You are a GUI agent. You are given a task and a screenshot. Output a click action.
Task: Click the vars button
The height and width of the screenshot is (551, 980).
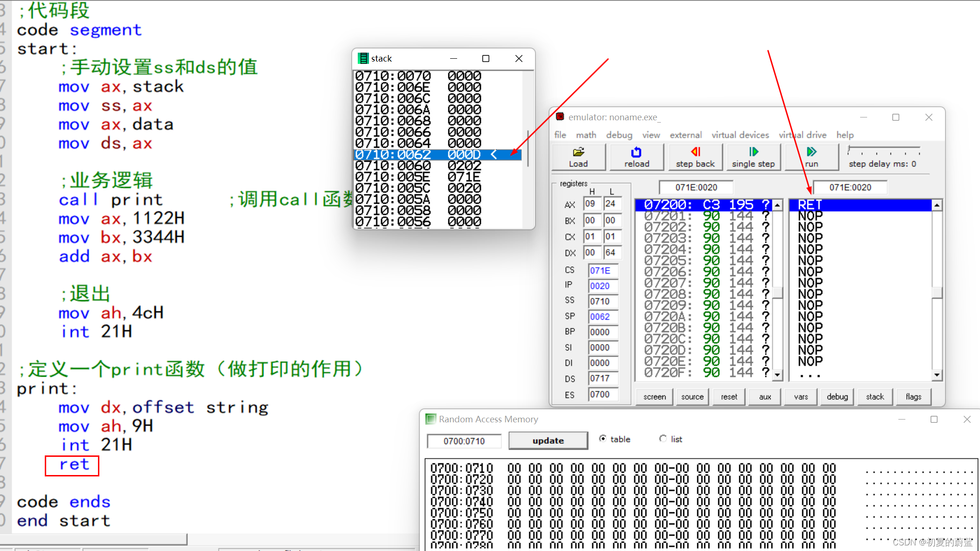click(800, 397)
